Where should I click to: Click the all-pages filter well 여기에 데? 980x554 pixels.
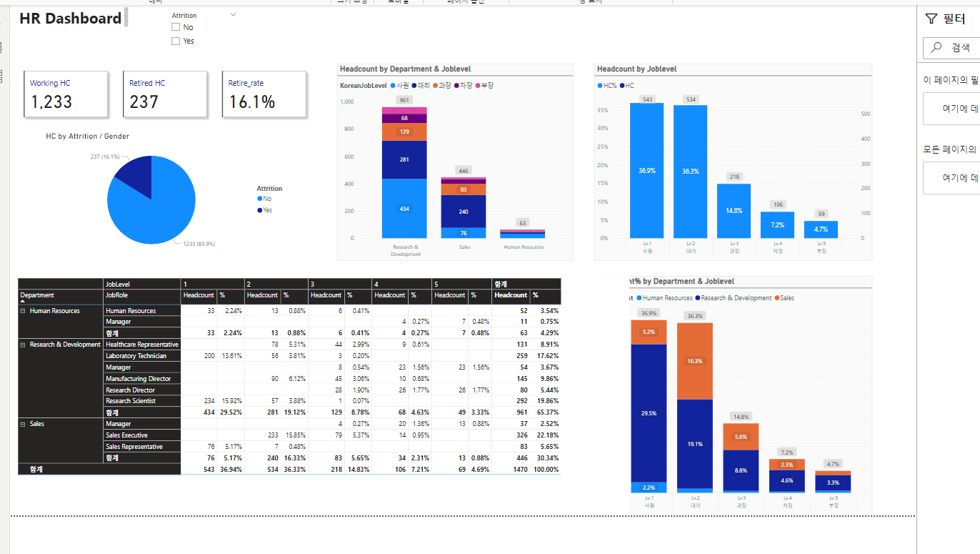(x=951, y=178)
